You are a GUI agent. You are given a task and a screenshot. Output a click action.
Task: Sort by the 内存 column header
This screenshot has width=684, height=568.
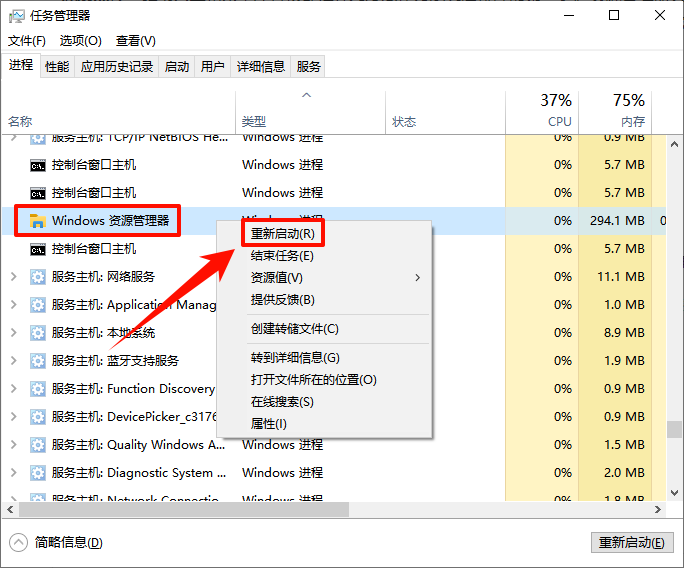point(633,121)
